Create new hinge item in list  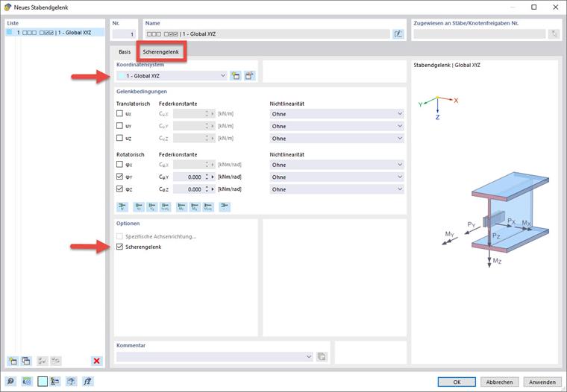point(13,361)
